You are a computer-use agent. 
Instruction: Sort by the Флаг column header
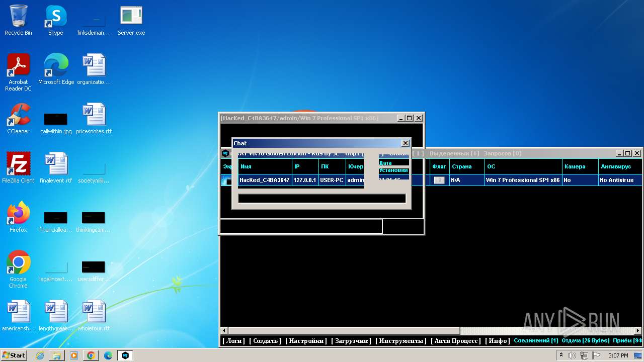440,166
